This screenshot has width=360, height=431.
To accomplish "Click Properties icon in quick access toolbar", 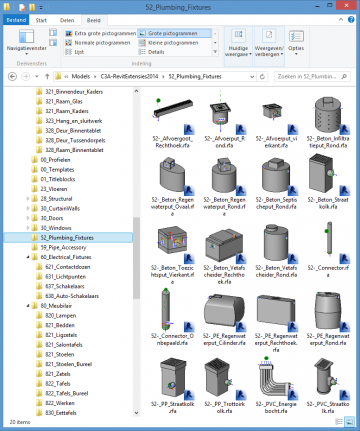I will click(21, 7).
